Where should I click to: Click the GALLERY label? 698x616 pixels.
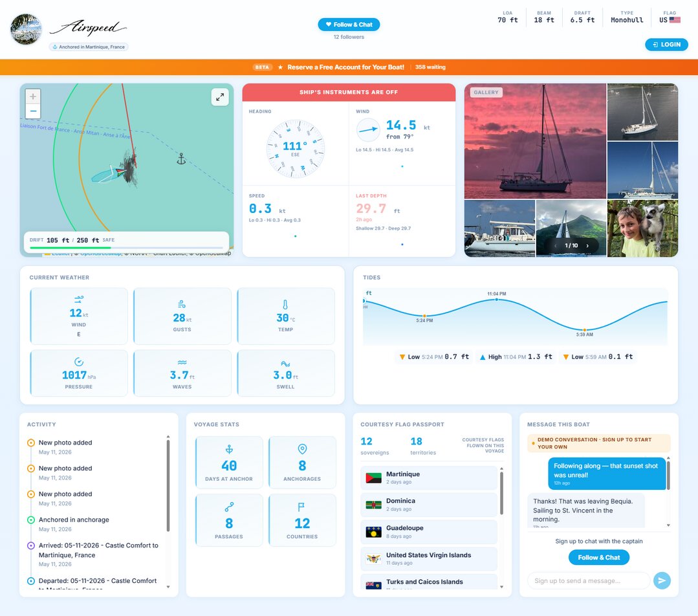(486, 92)
